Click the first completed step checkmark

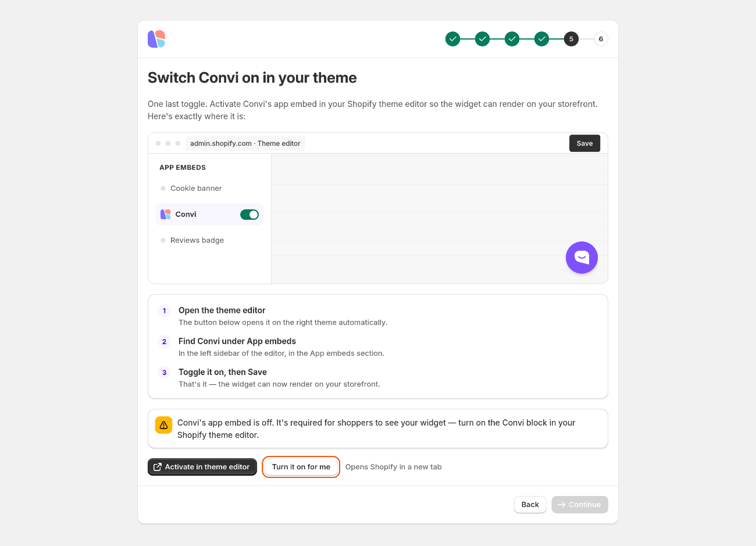[x=452, y=39]
